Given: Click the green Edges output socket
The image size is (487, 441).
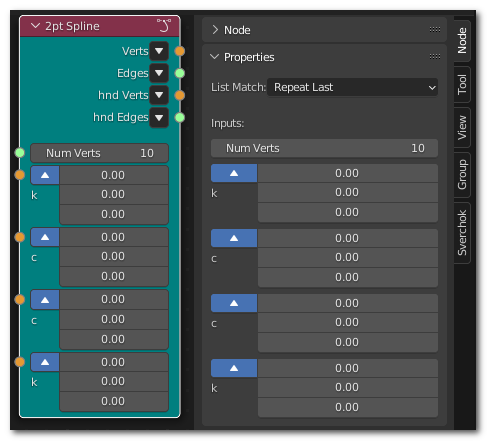Looking at the screenshot, I should 180,73.
